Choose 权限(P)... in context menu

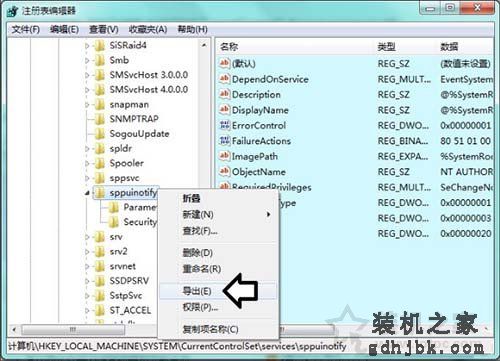[x=218, y=307]
